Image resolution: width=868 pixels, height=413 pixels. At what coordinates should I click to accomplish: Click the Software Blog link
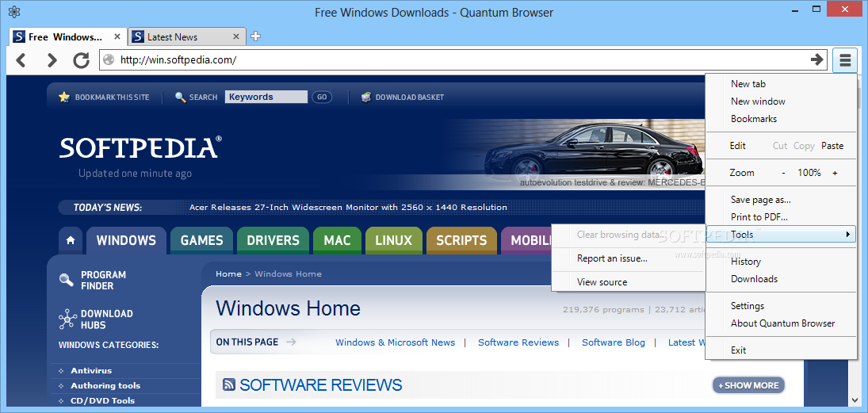614,342
